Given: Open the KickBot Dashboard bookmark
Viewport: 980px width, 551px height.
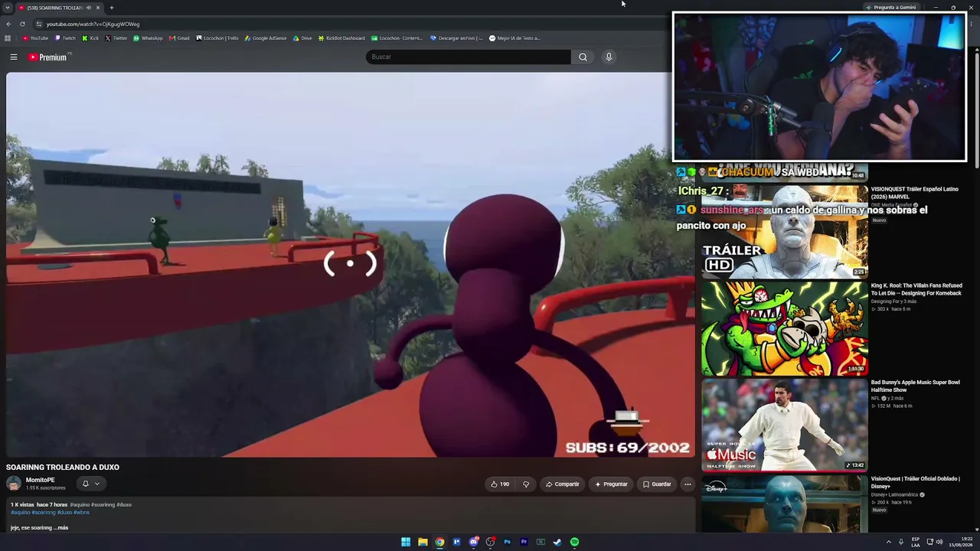Looking at the screenshot, I should [x=341, y=37].
